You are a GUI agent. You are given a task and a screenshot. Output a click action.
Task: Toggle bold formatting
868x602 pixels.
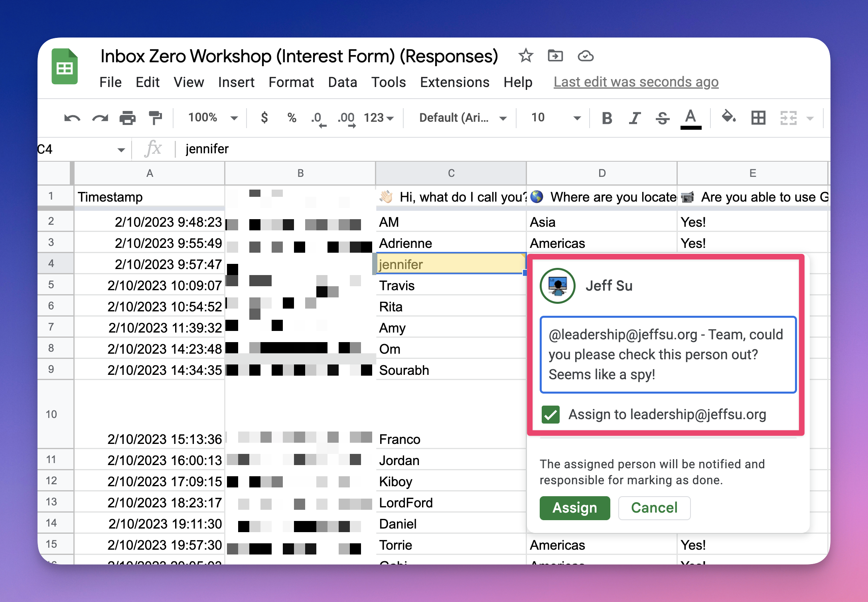tap(607, 118)
